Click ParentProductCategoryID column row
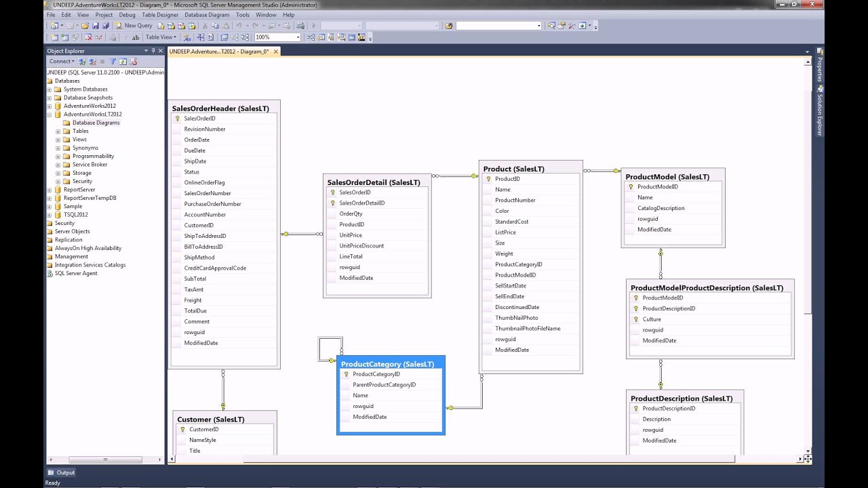Screen dimensions: 868x488 pyautogui.click(x=384, y=385)
